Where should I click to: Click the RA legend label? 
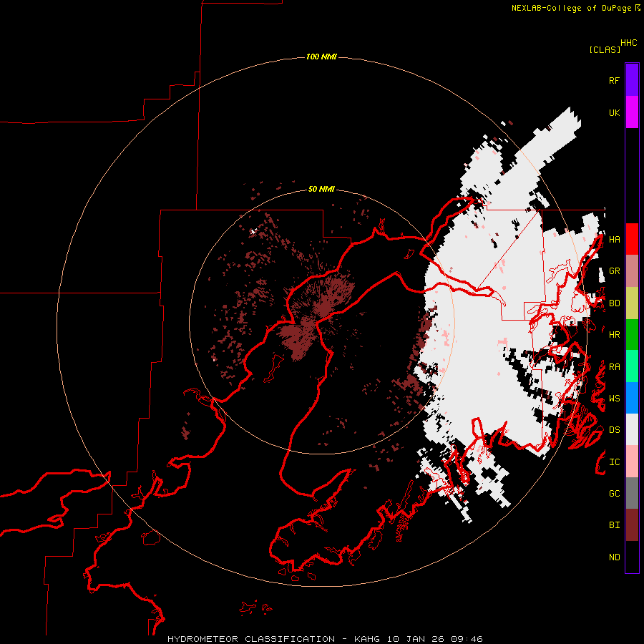tap(614, 367)
